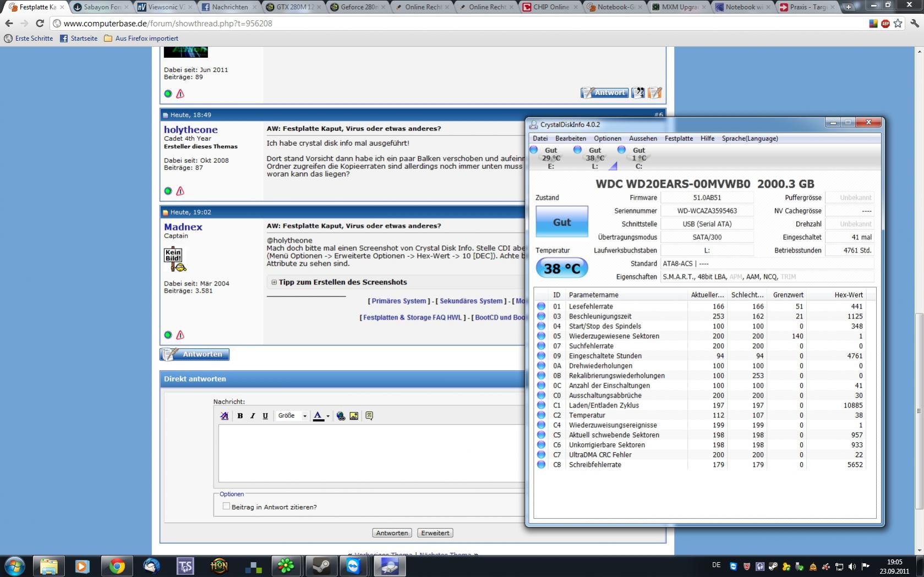The height and width of the screenshot is (577, 924).
Task: Toggle italic formatting in reply editor
Action: (253, 416)
